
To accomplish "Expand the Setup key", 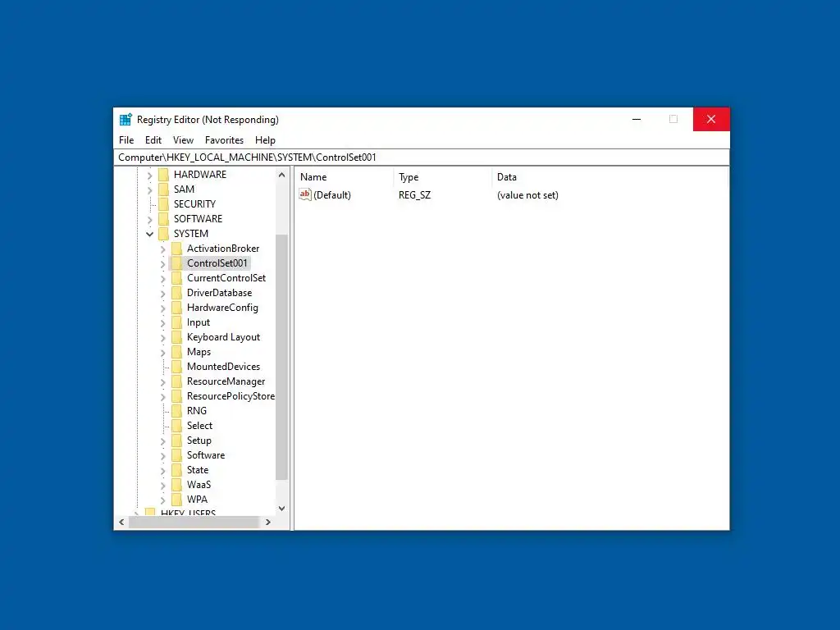I will [163, 441].
